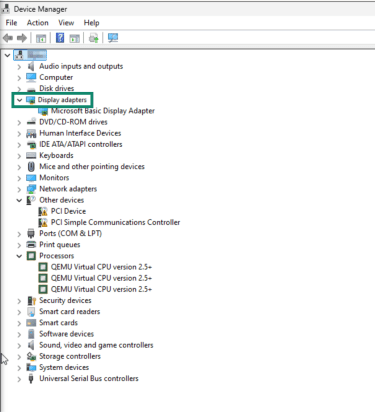Open the File menu
The width and height of the screenshot is (375, 412).
tap(11, 23)
